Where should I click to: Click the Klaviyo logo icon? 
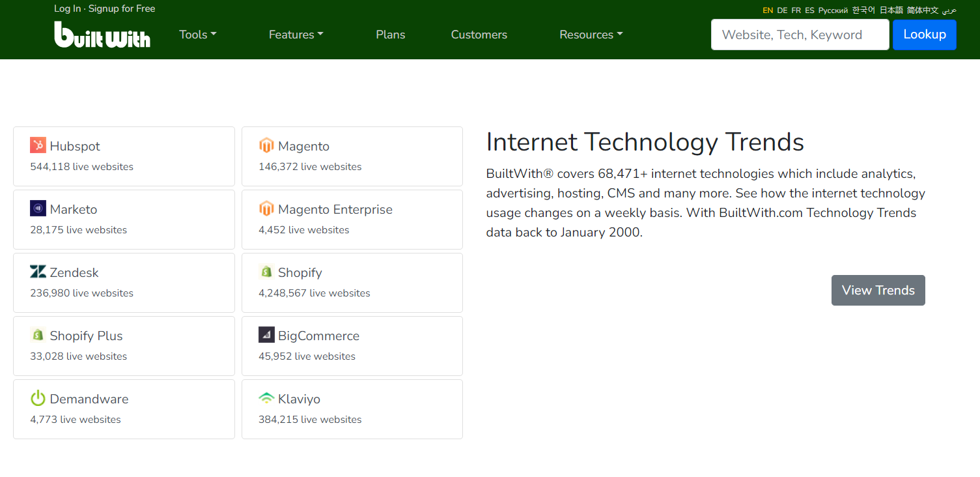tap(266, 398)
